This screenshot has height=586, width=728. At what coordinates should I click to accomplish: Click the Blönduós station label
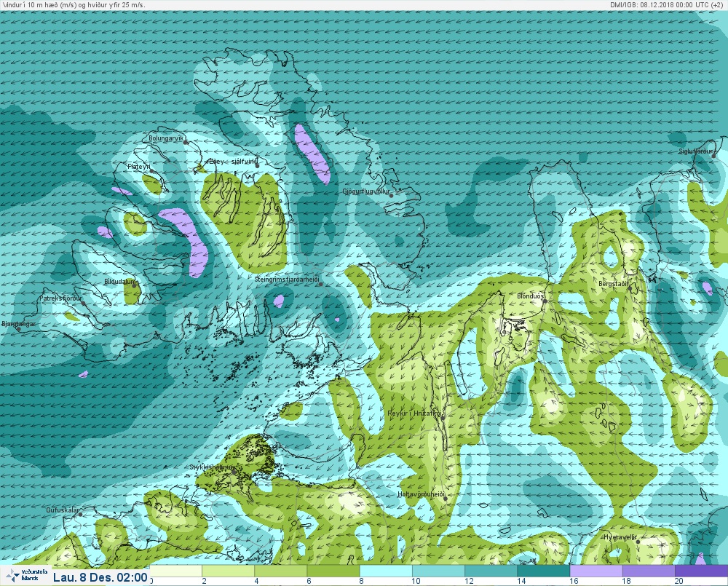[x=531, y=296]
